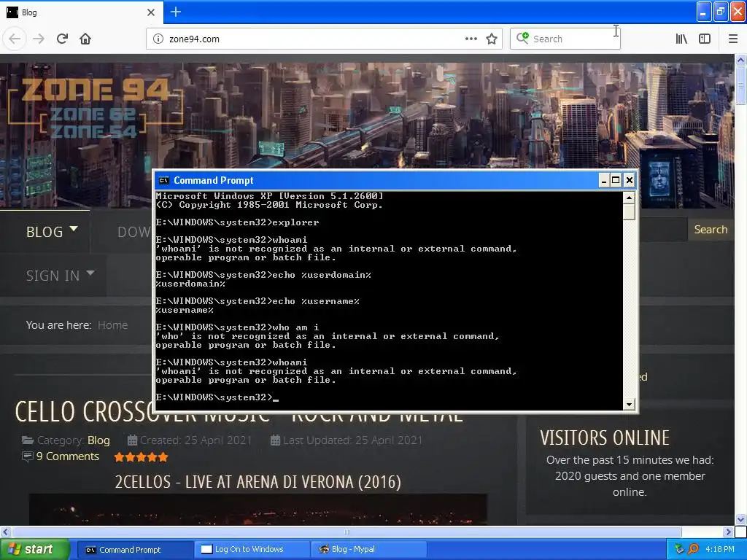Click the site Search button
The image size is (747, 560).
pyautogui.click(x=711, y=230)
